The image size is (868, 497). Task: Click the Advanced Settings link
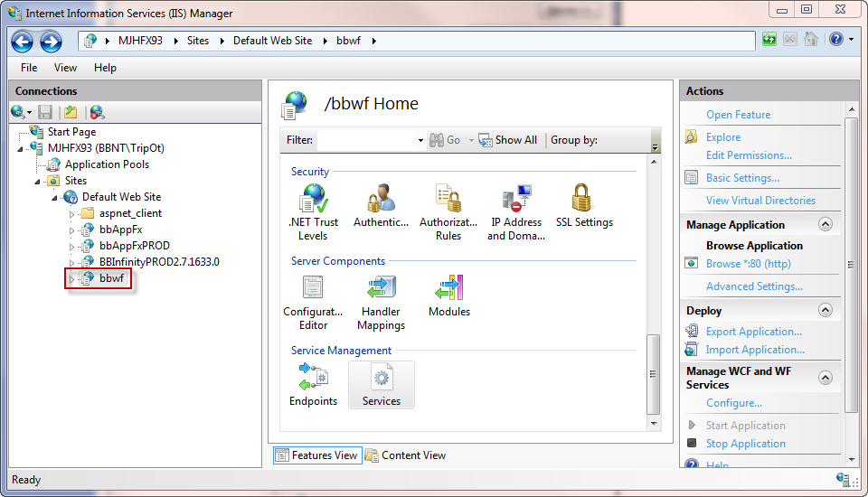point(754,286)
